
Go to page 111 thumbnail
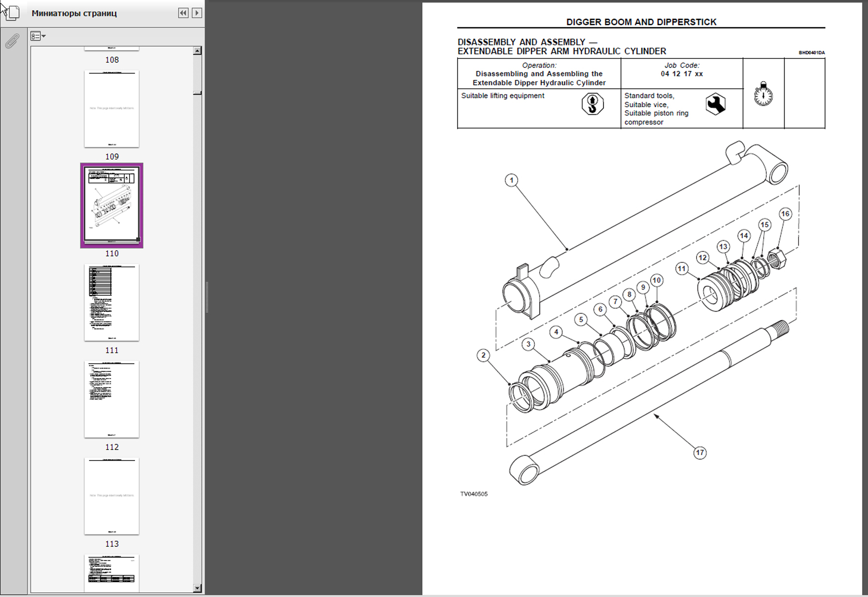(x=112, y=302)
